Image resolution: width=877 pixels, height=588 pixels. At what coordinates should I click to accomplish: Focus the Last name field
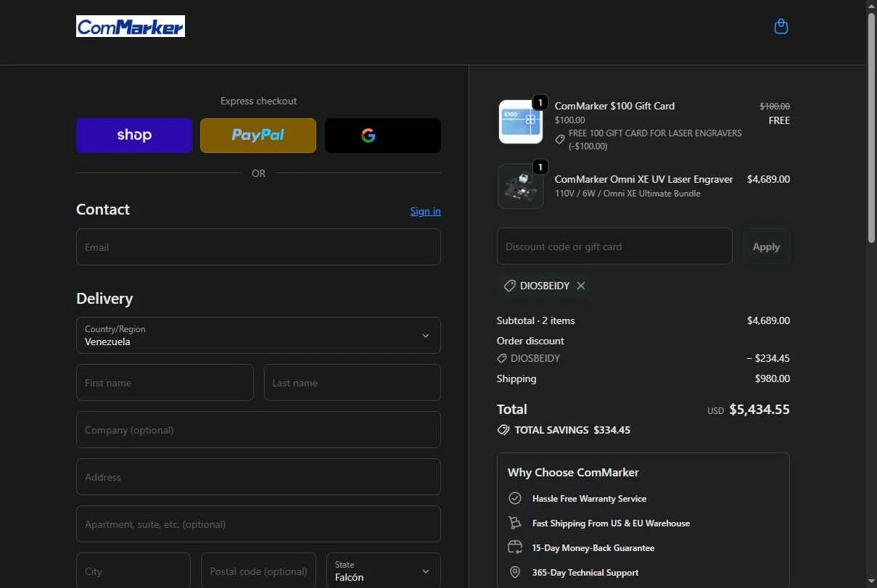[x=353, y=383]
